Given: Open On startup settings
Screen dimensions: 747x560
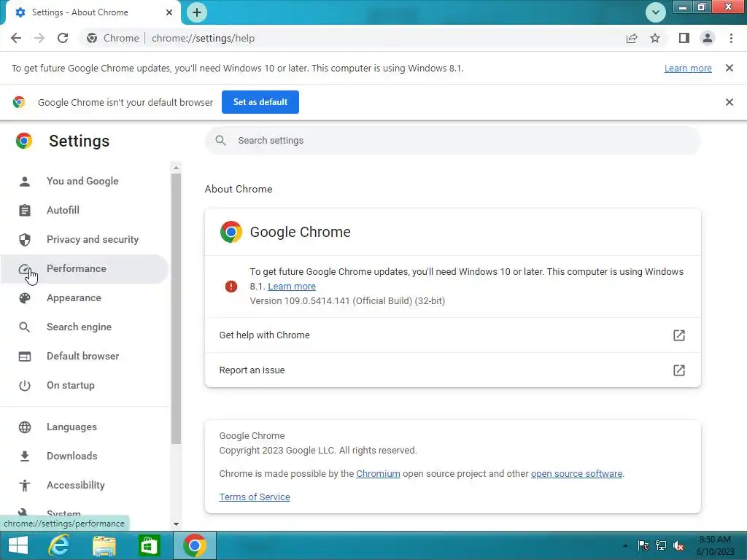Looking at the screenshot, I should click(85, 385).
